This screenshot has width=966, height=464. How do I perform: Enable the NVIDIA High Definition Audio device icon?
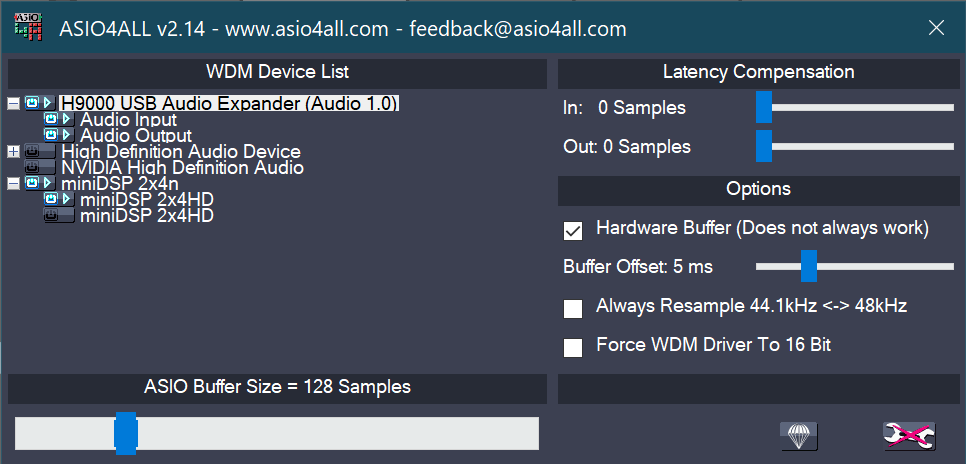point(32,168)
